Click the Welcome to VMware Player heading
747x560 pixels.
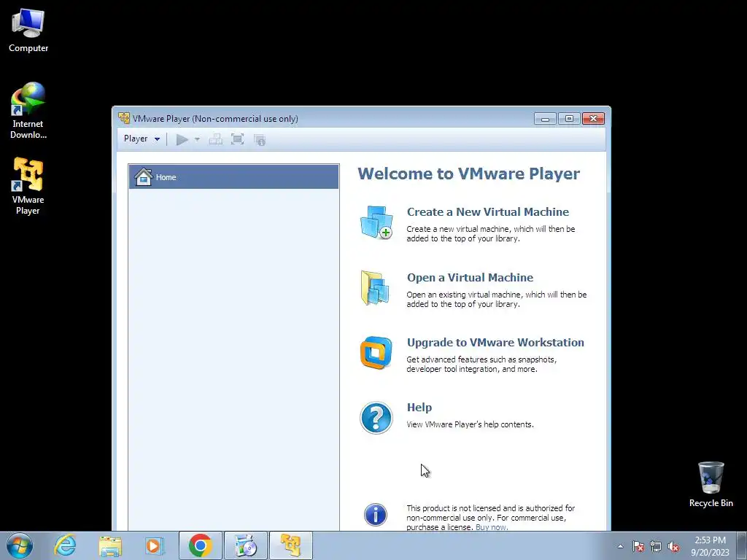469,174
